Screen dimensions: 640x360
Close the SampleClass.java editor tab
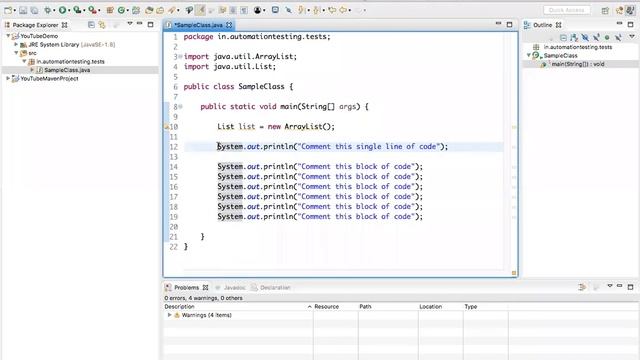click(x=229, y=25)
